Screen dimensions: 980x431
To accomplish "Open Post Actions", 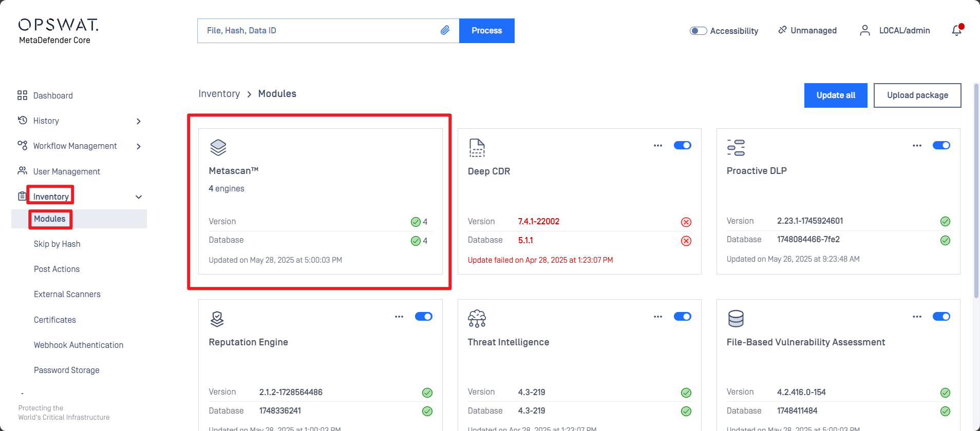I will [56, 269].
